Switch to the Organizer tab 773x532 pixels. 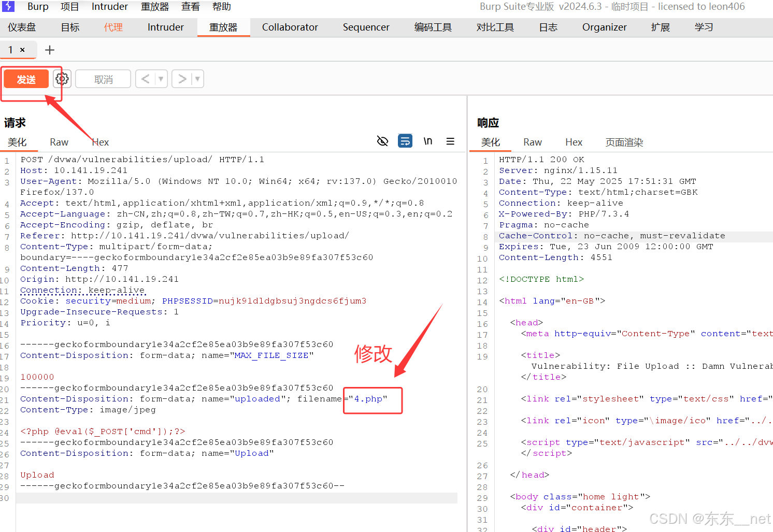605,27
